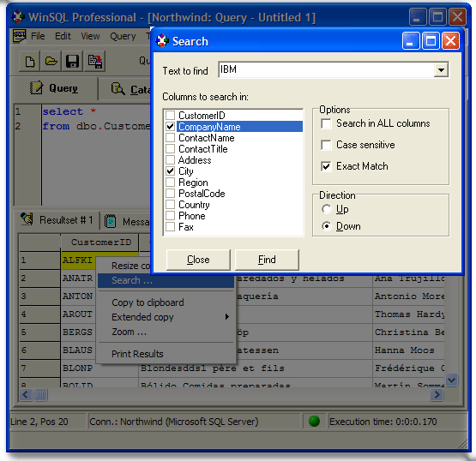Click the SQL document icon beside File menu
Screen dimensions: 476x461
point(20,36)
